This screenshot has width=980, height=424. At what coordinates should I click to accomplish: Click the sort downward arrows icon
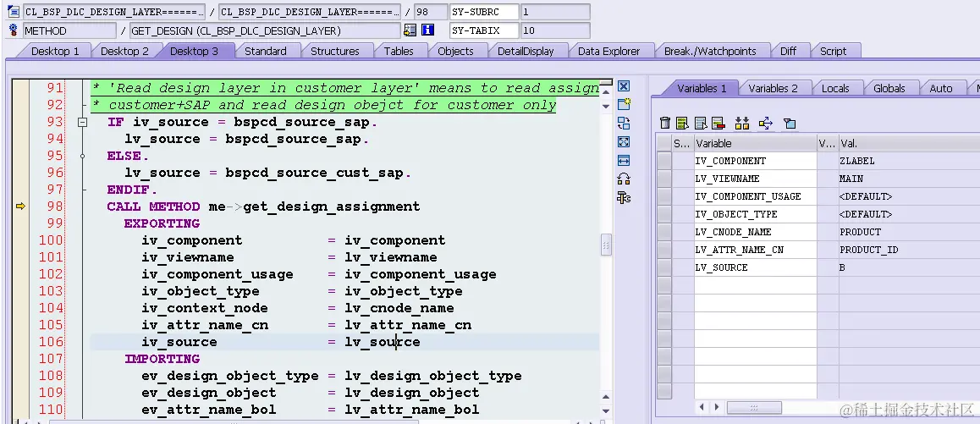tap(742, 124)
